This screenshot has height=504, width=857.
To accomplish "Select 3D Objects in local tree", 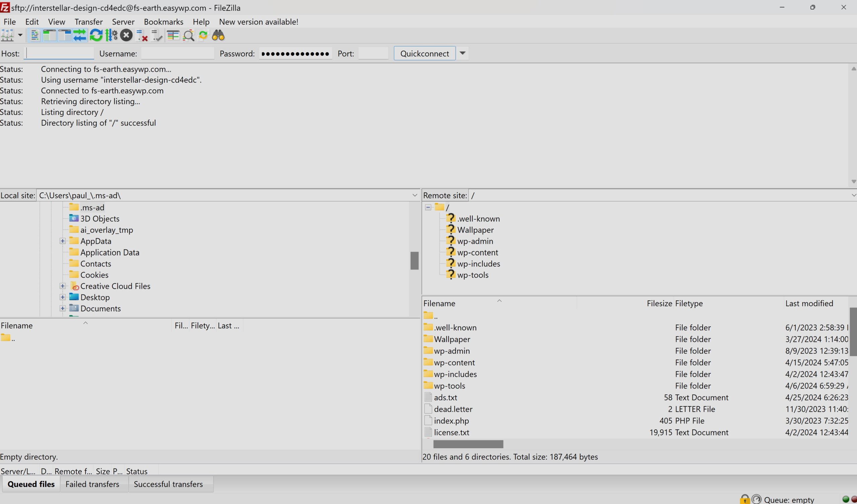I will (x=94, y=218).
